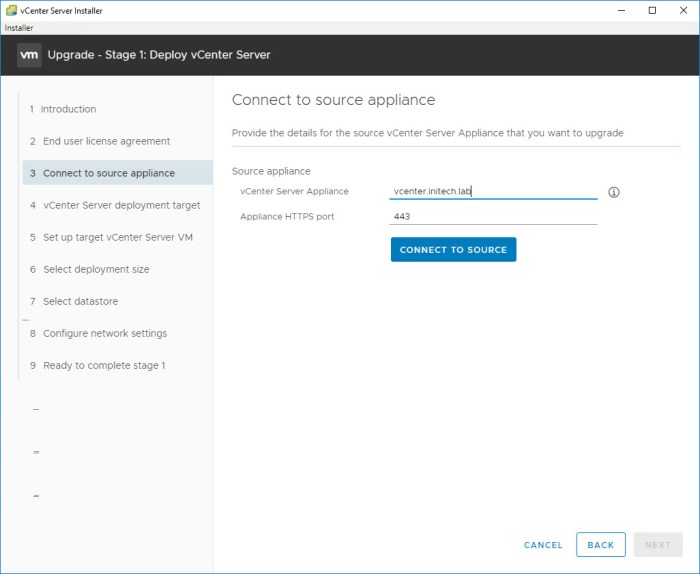
Task: Click the Next button
Action: (657, 545)
